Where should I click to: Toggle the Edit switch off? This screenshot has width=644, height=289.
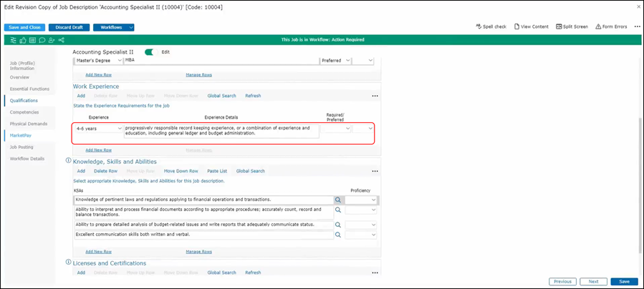[x=150, y=52]
